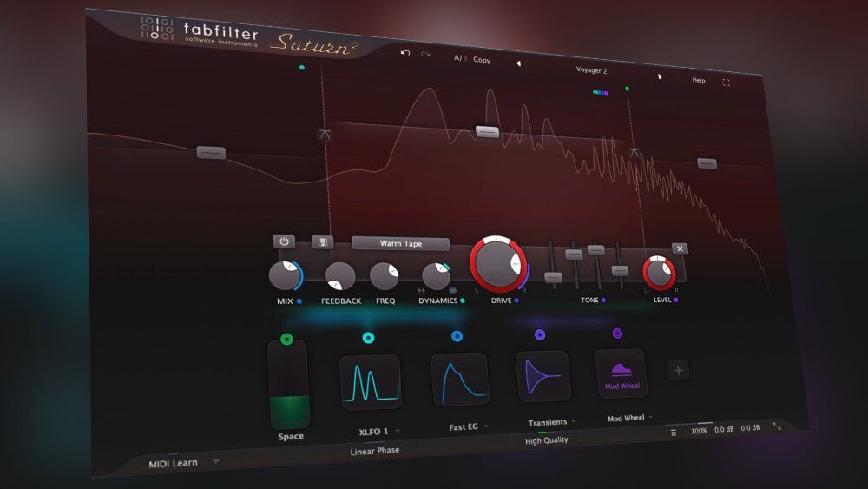Click the redo arrow icon
The image size is (868, 489).
(425, 54)
